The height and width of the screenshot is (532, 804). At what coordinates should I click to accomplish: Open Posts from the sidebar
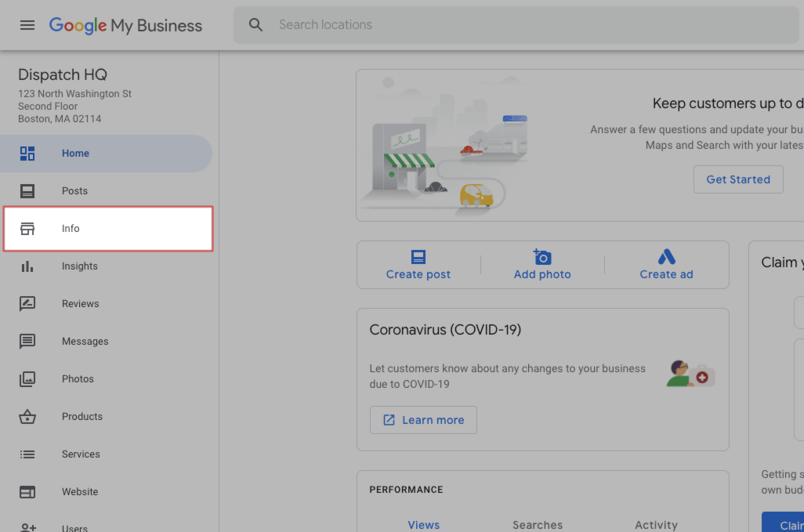pyautogui.click(x=106, y=190)
